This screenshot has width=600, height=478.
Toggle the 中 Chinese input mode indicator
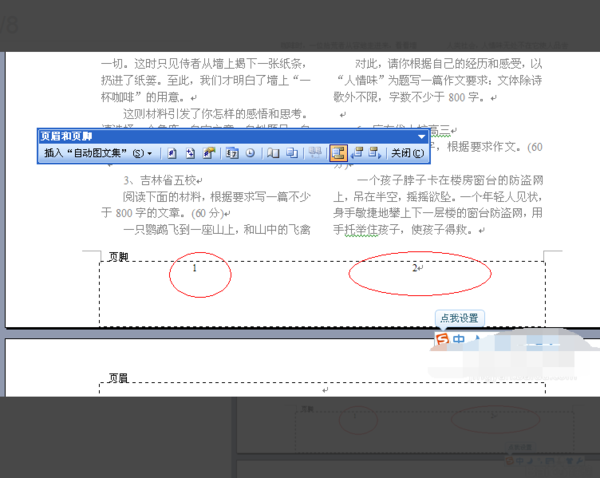click(458, 339)
